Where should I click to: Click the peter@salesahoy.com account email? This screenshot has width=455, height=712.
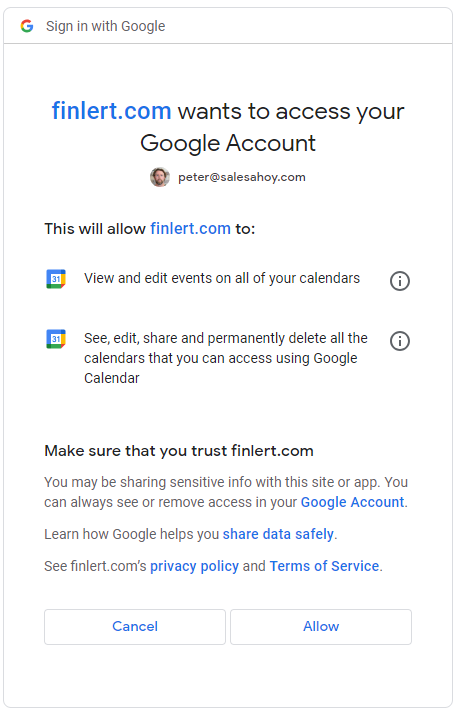[242, 177]
